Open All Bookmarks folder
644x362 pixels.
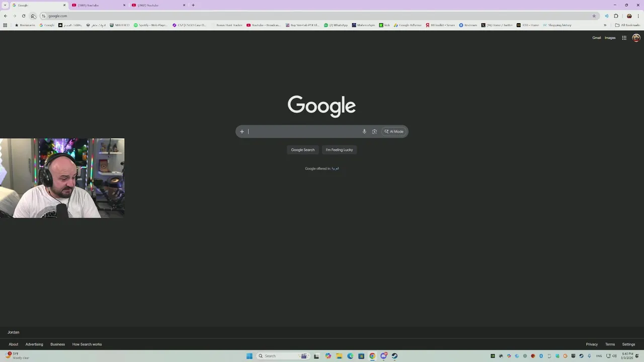tap(627, 25)
